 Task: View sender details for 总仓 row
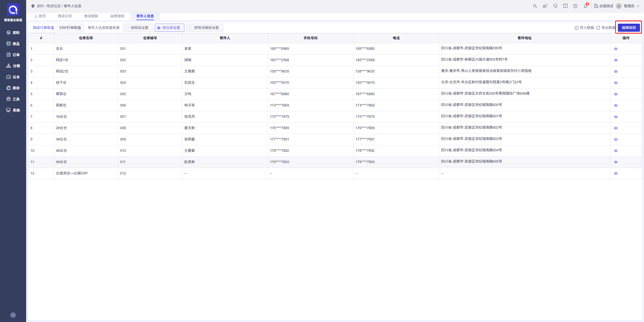coord(616,49)
